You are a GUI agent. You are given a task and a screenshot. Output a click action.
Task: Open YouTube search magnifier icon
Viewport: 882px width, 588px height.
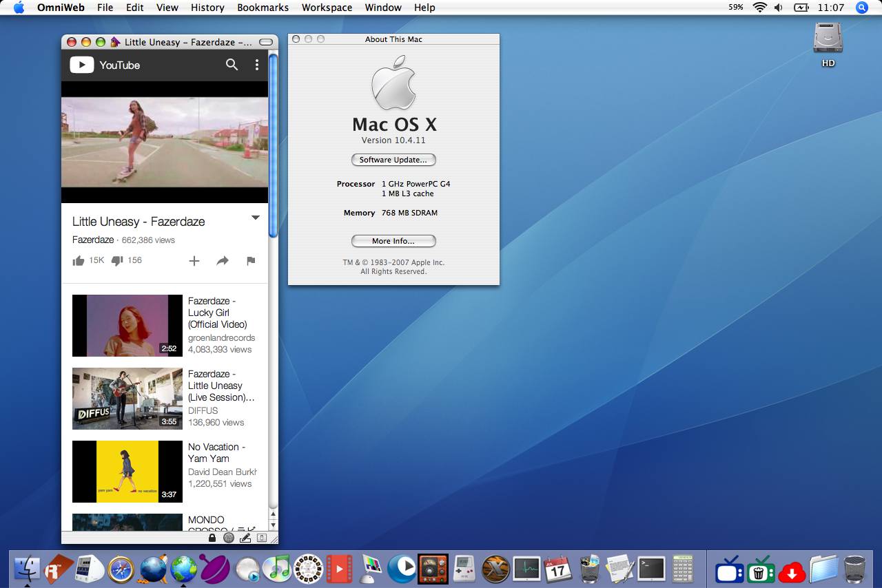pyautogui.click(x=232, y=65)
